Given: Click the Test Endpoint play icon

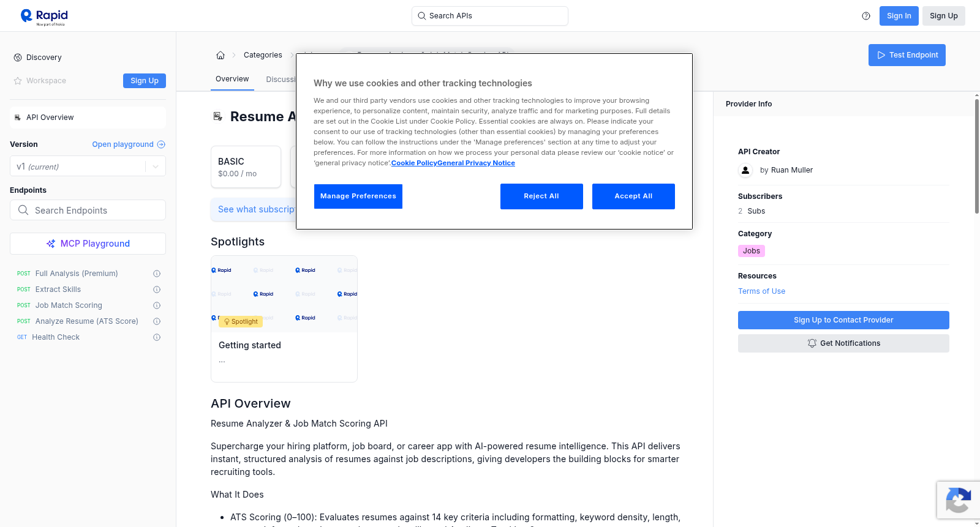Looking at the screenshot, I should point(881,55).
